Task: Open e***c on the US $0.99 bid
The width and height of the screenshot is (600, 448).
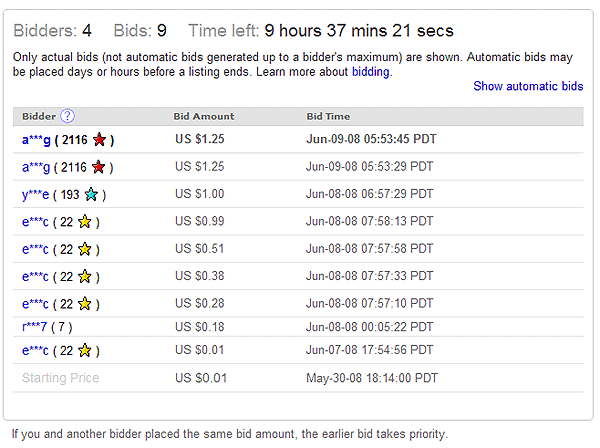Action: (x=35, y=222)
